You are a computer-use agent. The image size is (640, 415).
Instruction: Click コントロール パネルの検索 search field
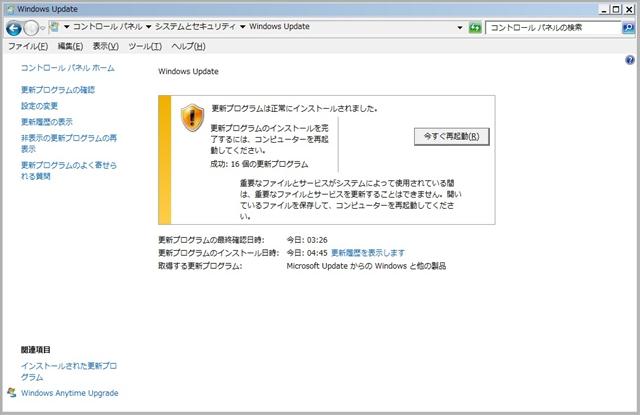tap(553, 28)
